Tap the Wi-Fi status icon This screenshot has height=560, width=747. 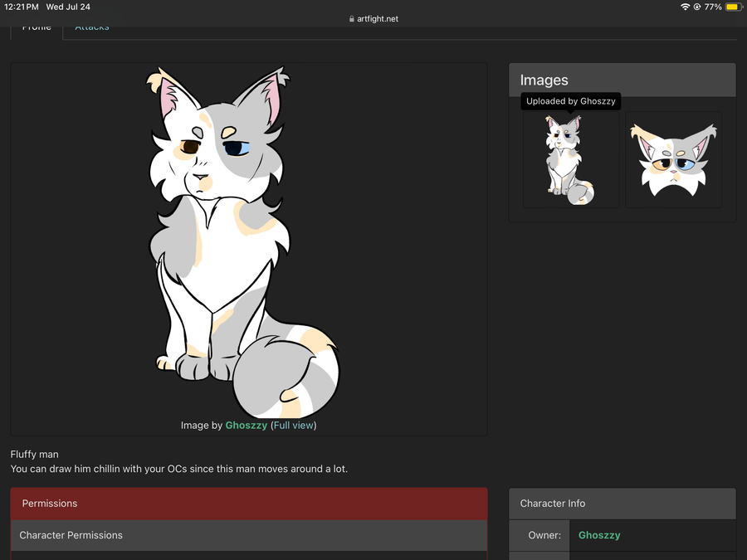pyautogui.click(x=685, y=7)
